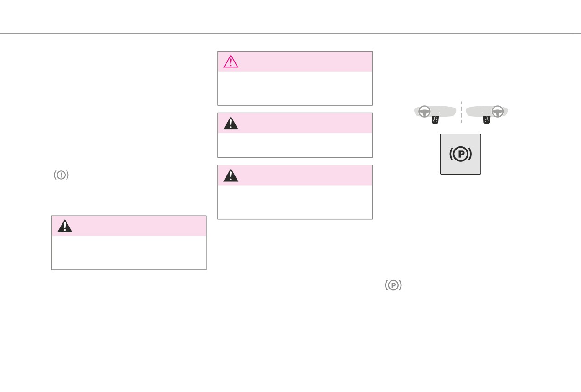Click the small gray parking brake (P) indicator
581x392 pixels.
(393, 285)
